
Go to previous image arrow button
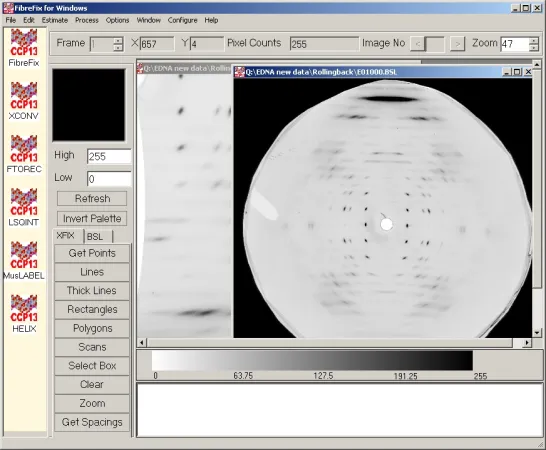point(418,44)
